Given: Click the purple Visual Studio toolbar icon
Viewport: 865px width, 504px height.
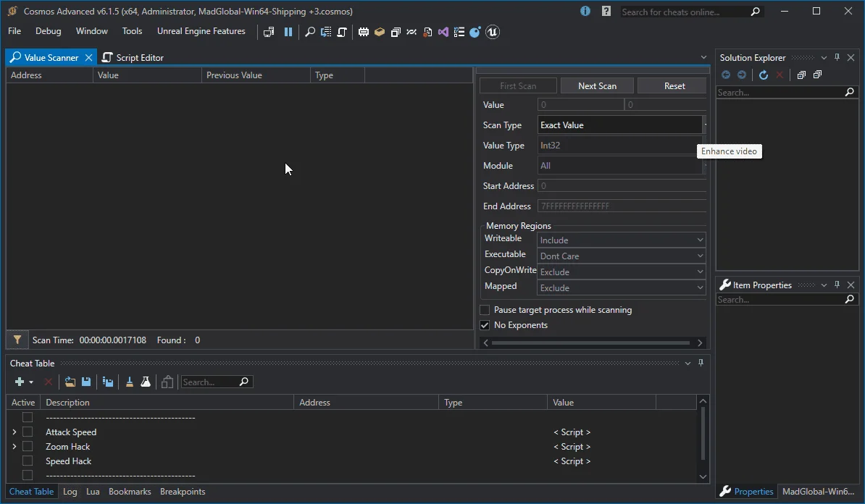Looking at the screenshot, I should pos(443,32).
